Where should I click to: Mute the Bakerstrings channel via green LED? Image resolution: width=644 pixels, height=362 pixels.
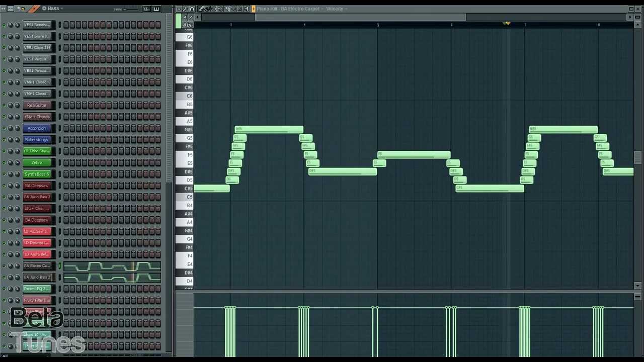pyautogui.click(x=4, y=139)
